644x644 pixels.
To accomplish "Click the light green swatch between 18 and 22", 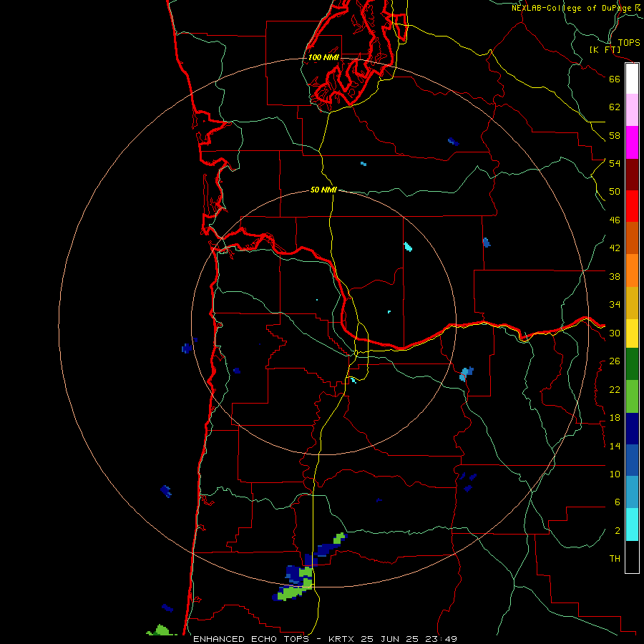I will click(x=632, y=396).
